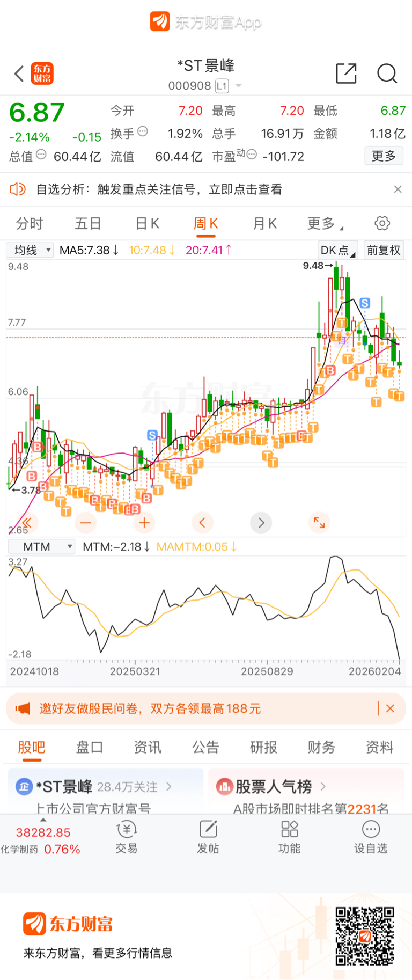412x980 pixels.
Task: Dismiss the 自选分析 banner
Action: tap(398, 189)
